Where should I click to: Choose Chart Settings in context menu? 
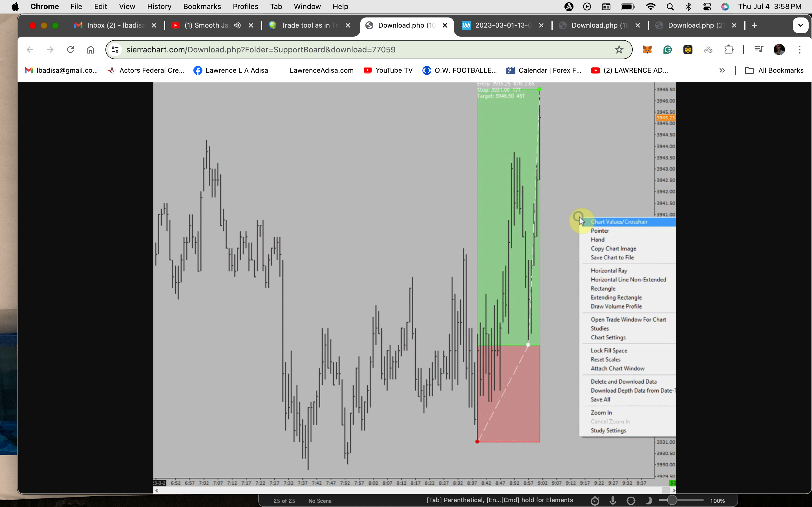pyautogui.click(x=608, y=337)
